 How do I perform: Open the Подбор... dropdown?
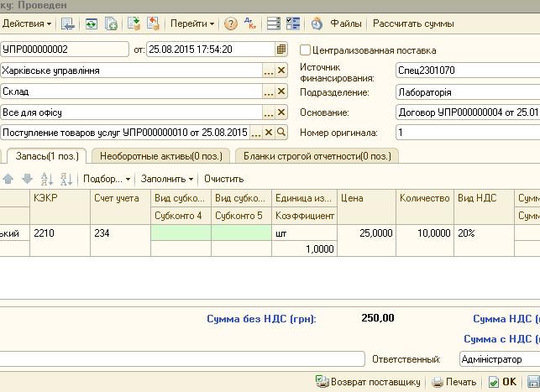107,179
